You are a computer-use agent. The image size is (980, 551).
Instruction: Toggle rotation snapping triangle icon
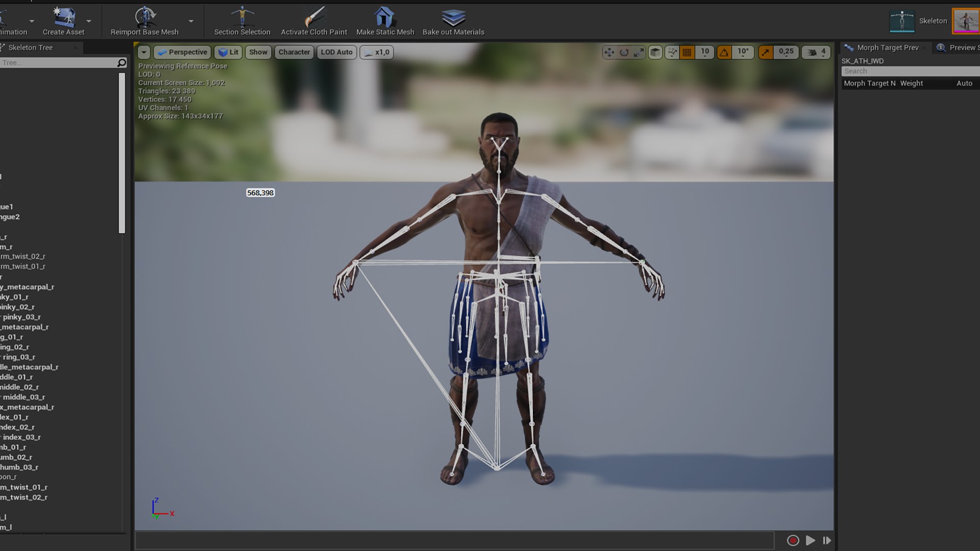click(724, 52)
